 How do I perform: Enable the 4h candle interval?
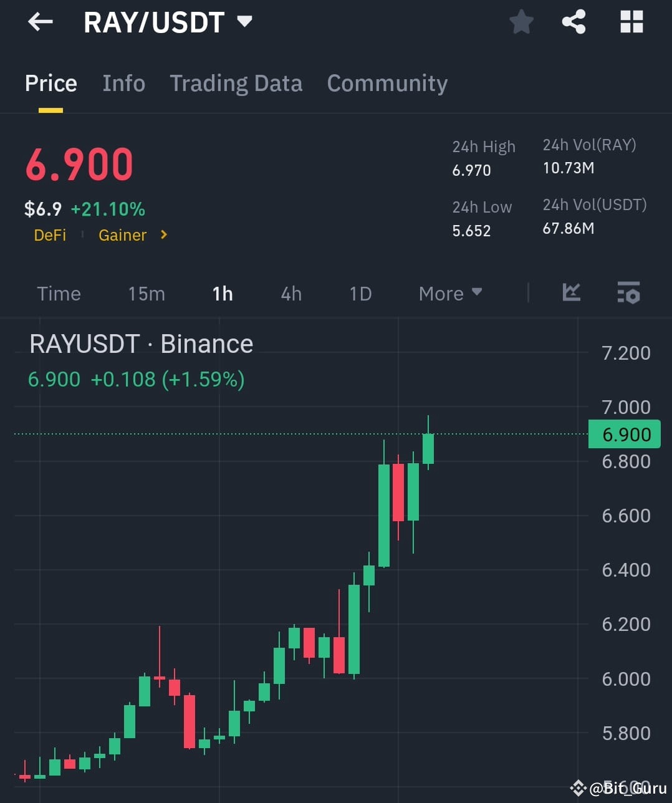tap(290, 293)
